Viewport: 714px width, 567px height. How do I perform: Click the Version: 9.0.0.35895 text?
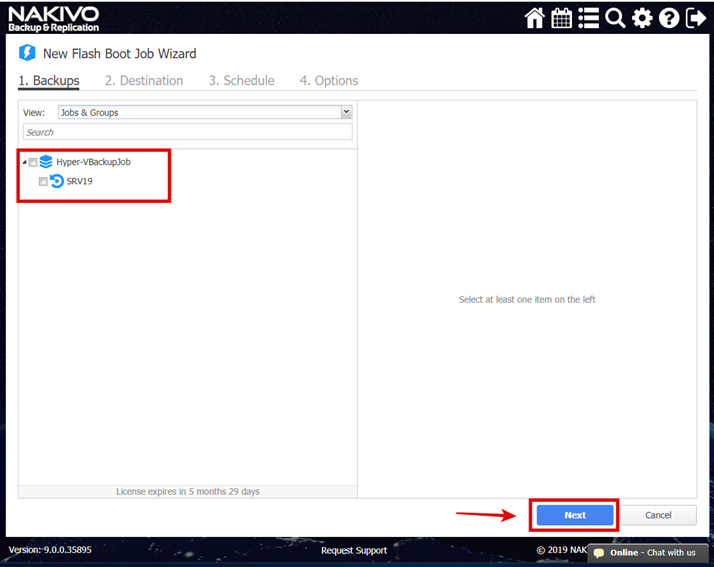50,550
